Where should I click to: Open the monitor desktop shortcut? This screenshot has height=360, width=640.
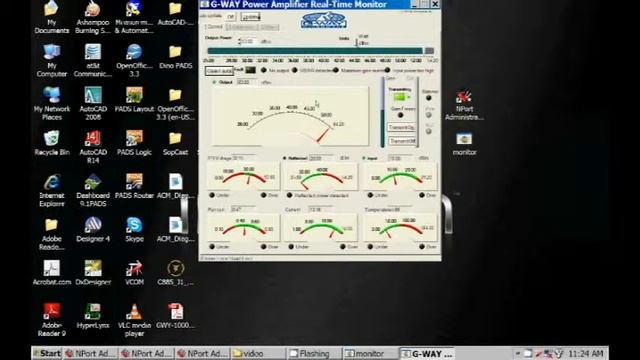point(464,144)
